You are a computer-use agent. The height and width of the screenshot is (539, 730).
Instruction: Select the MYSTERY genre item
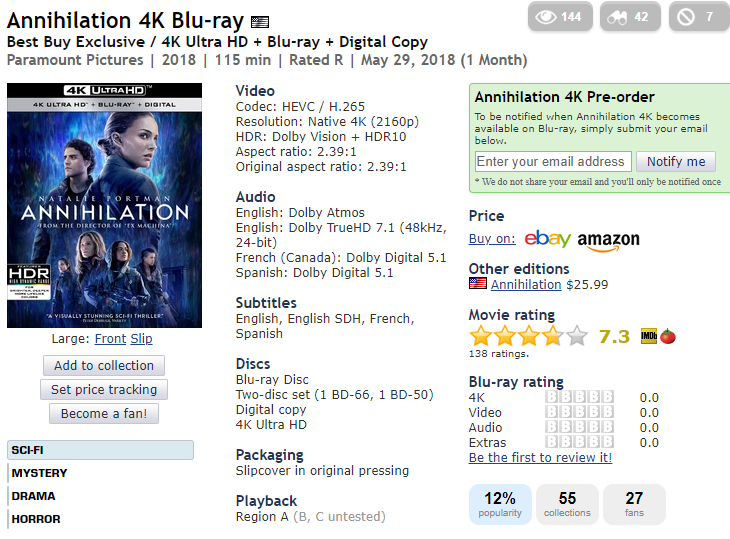pyautogui.click(x=40, y=473)
